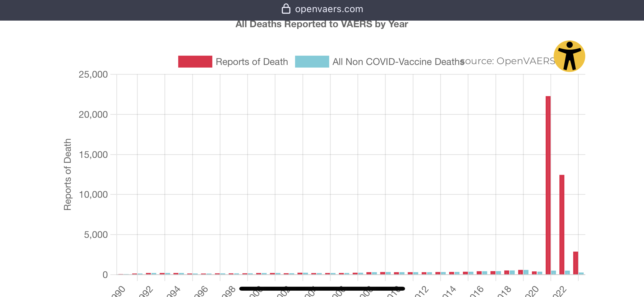Tap the openvaers.com address text
Screen dimensions: 644x297
(x=329, y=9)
